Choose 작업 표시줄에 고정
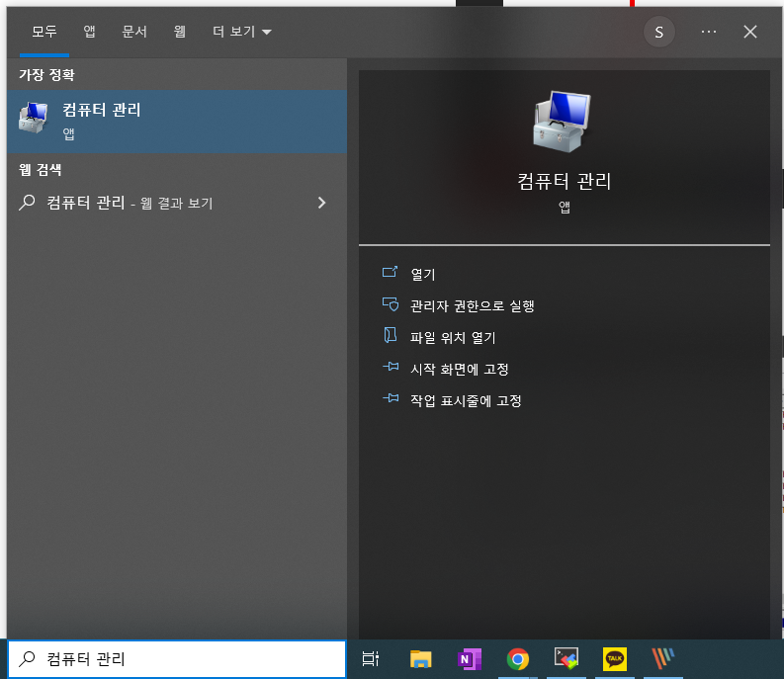 pos(466,400)
